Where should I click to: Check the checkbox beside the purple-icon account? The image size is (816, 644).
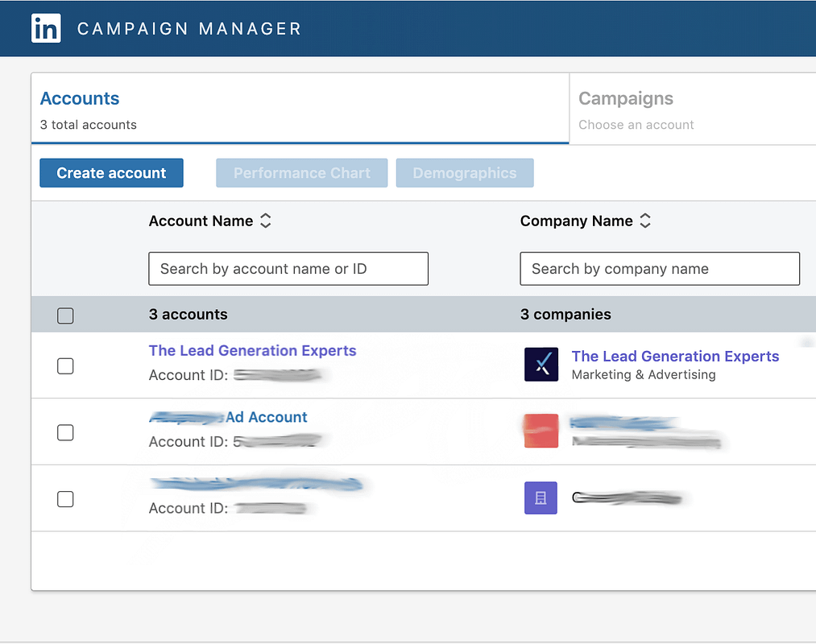pos(65,499)
